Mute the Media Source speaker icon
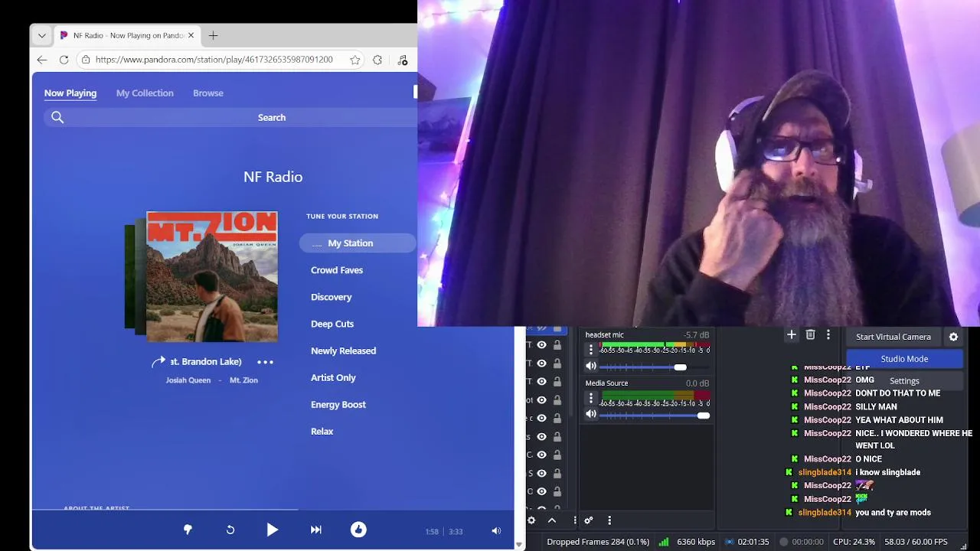The image size is (980, 551). coord(591,414)
